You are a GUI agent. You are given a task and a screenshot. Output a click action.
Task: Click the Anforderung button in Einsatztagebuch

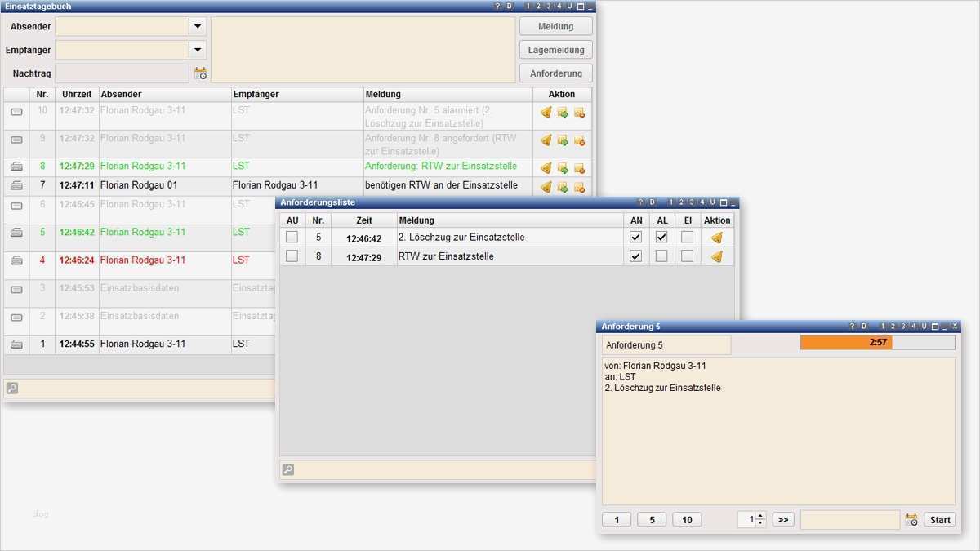[x=556, y=73]
